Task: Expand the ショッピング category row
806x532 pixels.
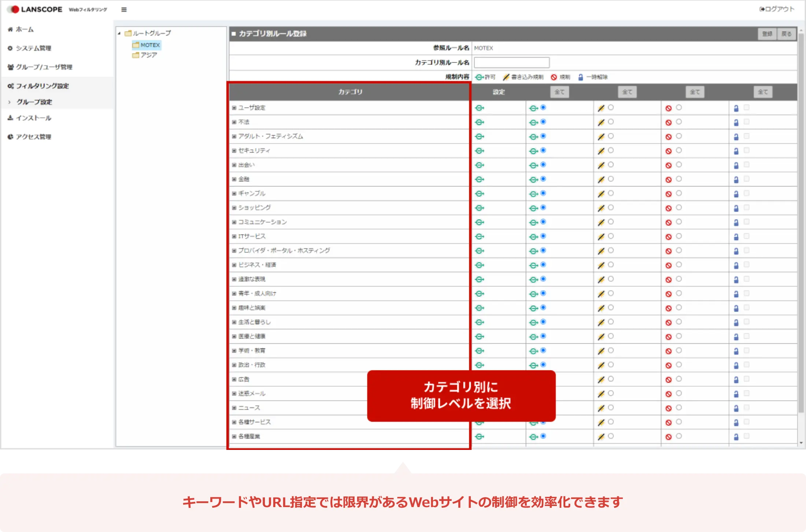Action: [234, 208]
